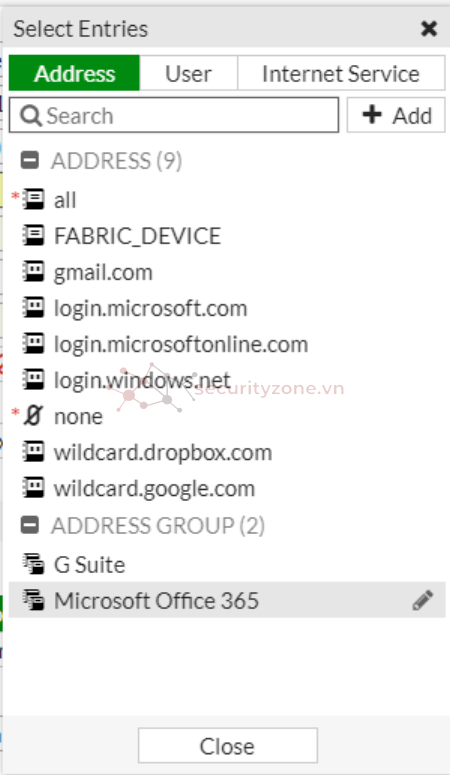
Task: Focus the Search input field
Action: pyautogui.click(x=174, y=115)
